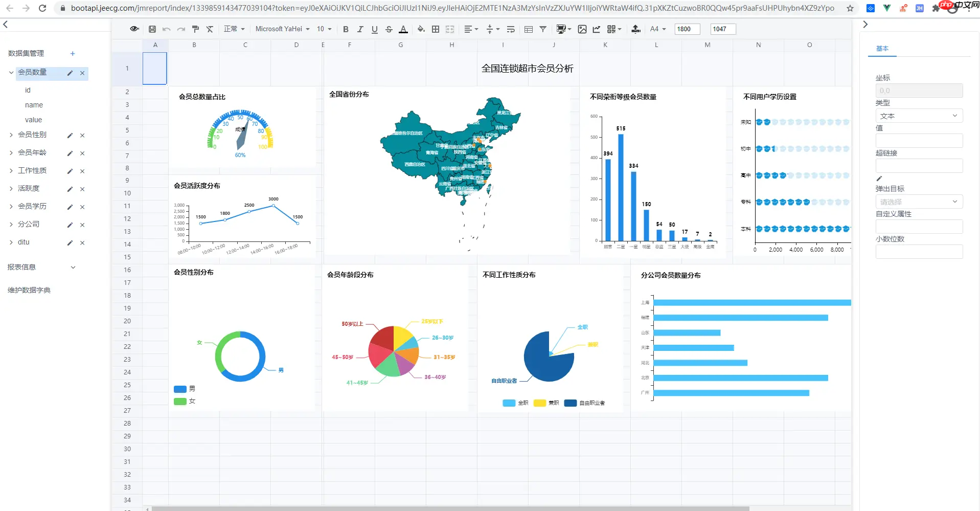Save the report using the save icon

(152, 29)
